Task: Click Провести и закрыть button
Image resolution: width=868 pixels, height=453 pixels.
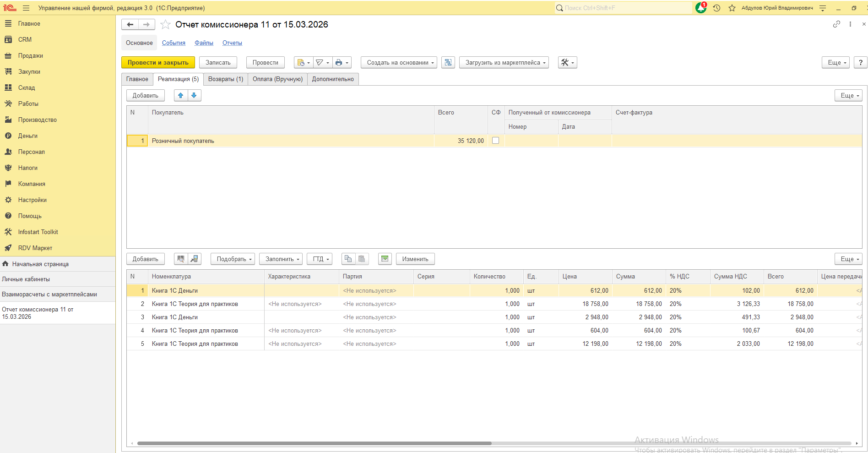Action: pyautogui.click(x=158, y=62)
